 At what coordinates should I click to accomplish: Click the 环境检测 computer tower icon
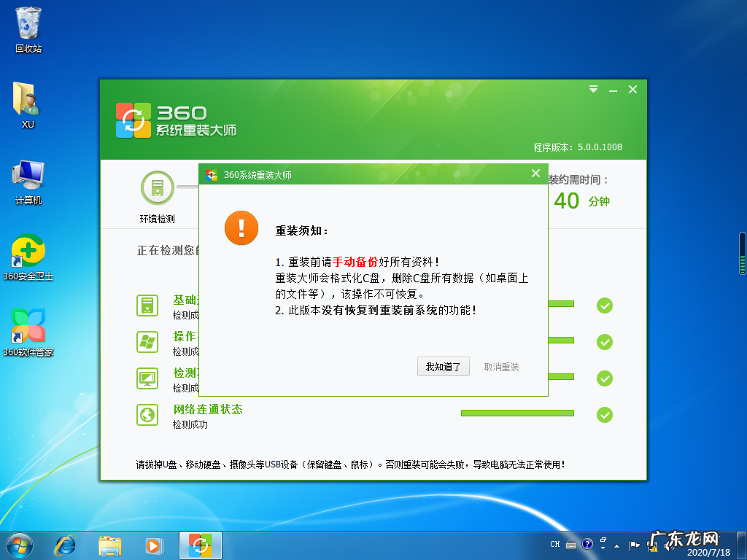pos(158,187)
